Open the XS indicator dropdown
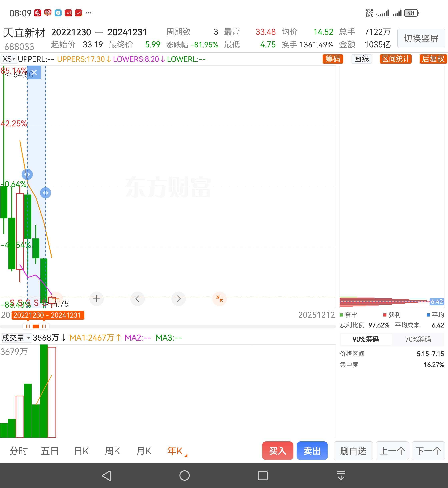The height and width of the screenshot is (488, 448). [9, 59]
